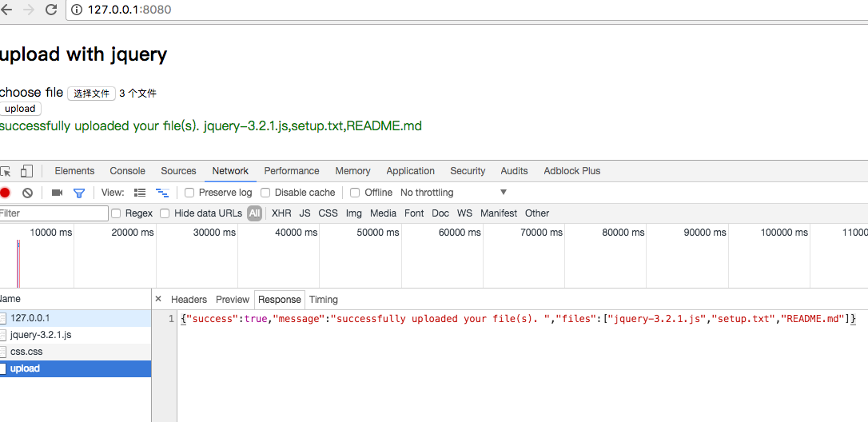Filter requests by JS
Image resolution: width=868 pixels, height=422 pixels.
305,213
